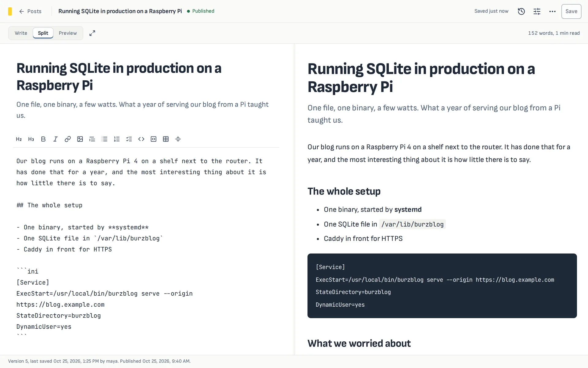
Task: Insert a task checklist
Action: pos(129,139)
